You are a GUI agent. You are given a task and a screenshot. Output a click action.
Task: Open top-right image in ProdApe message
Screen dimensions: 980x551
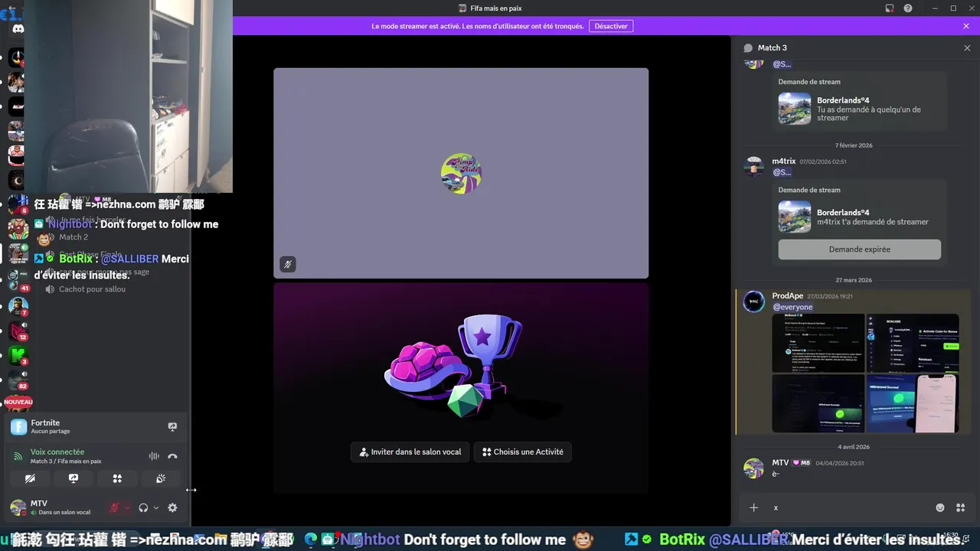click(913, 343)
